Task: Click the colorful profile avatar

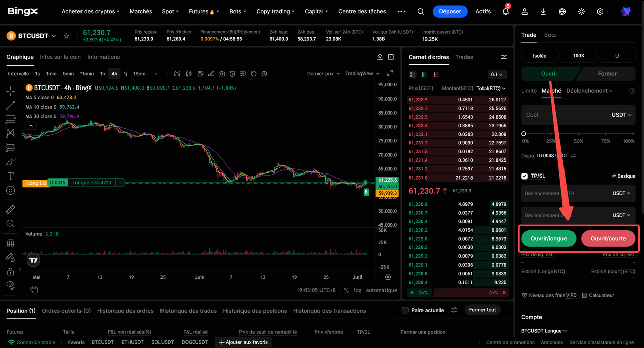Action: (625, 11)
